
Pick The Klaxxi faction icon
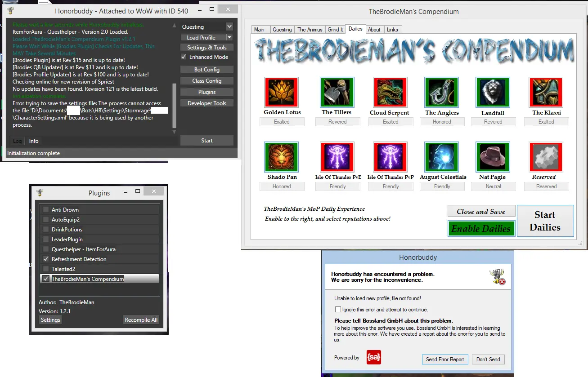coord(546,92)
